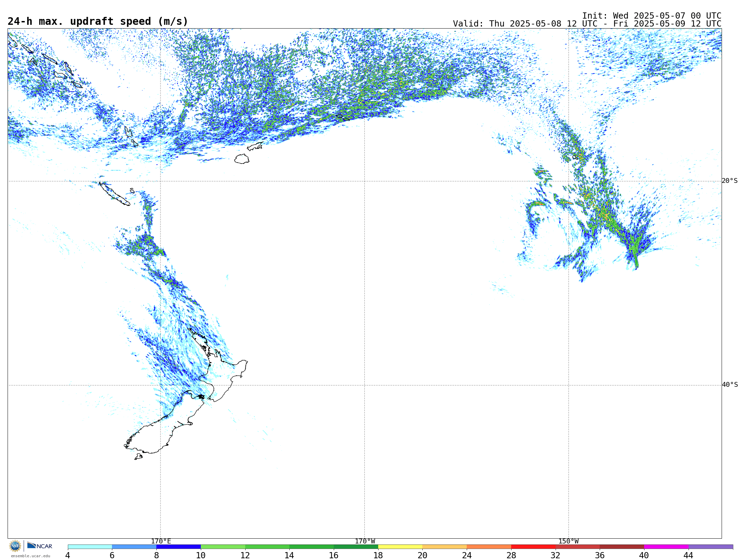
Task: Click the magenta 40-44 color swatch
Action: point(666,547)
